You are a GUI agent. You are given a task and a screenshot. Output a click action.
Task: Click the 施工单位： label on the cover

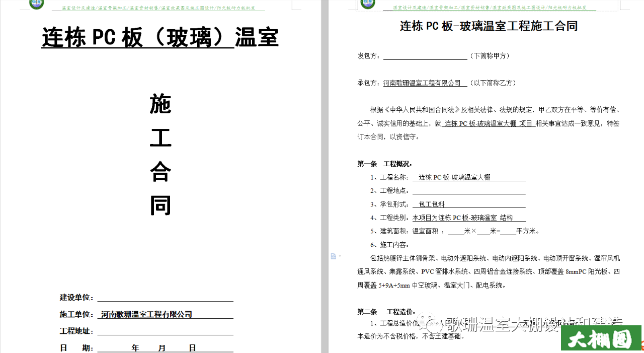76,314
